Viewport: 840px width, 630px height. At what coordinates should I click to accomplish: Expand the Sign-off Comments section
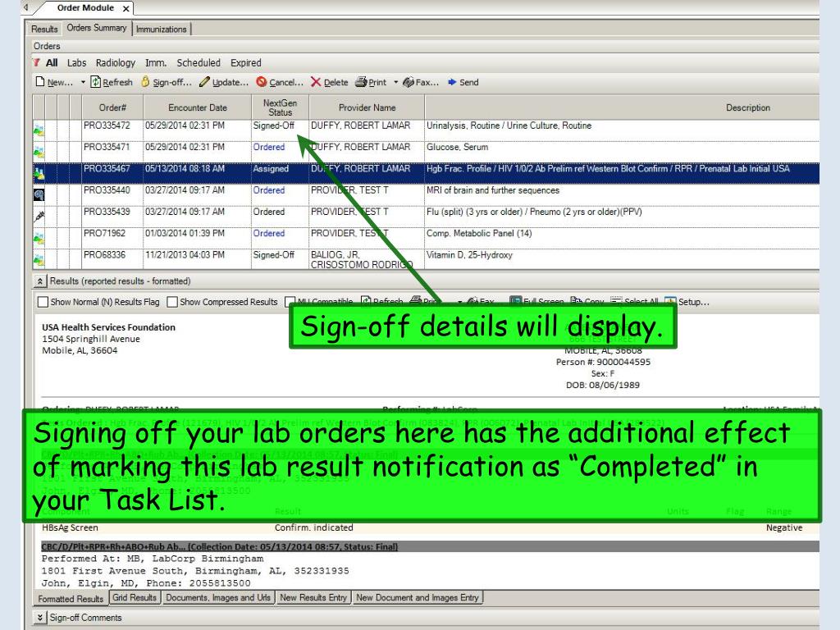(40, 618)
